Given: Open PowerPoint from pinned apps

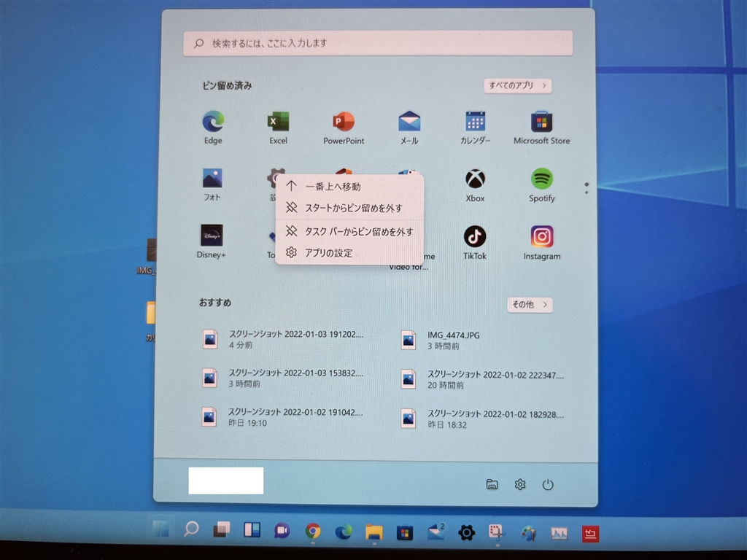Looking at the screenshot, I should pos(344,127).
